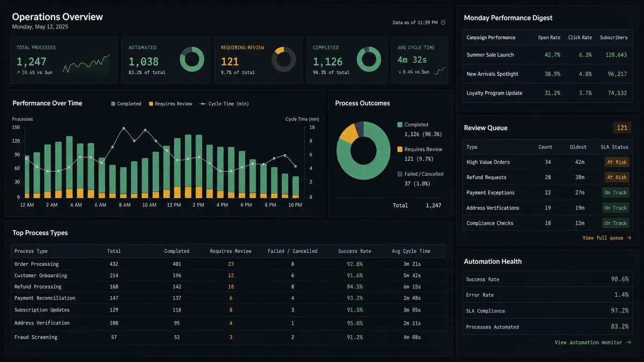Click the Completed card donut chart icon

click(x=369, y=60)
